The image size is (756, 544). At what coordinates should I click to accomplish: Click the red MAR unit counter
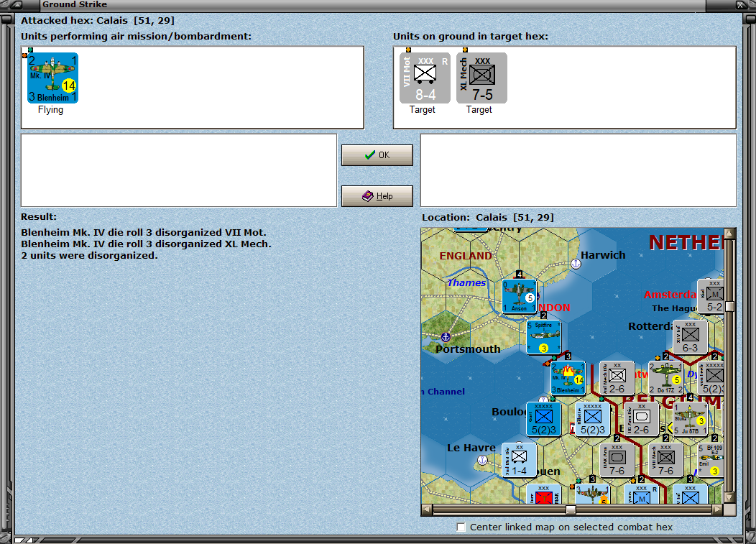click(544, 494)
